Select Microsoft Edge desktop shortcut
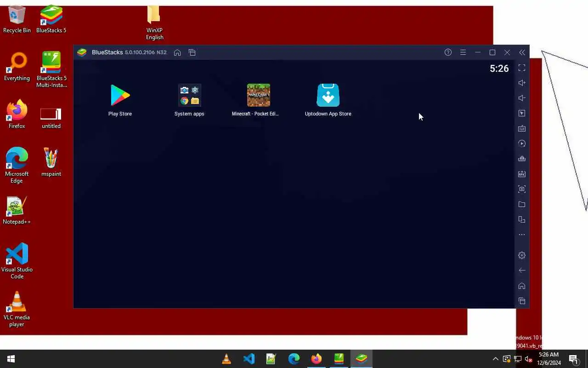The width and height of the screenshot is (588, 368). [17, 165]
